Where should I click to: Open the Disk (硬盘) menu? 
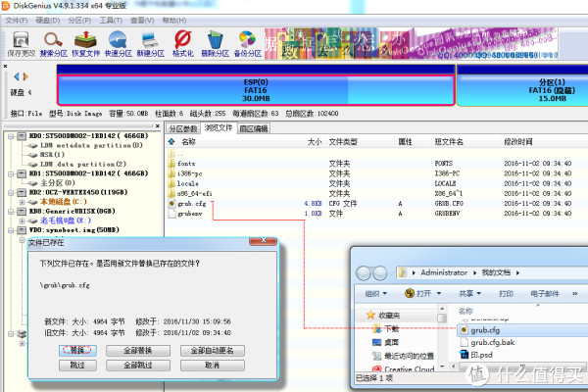(x=48, y=21)
